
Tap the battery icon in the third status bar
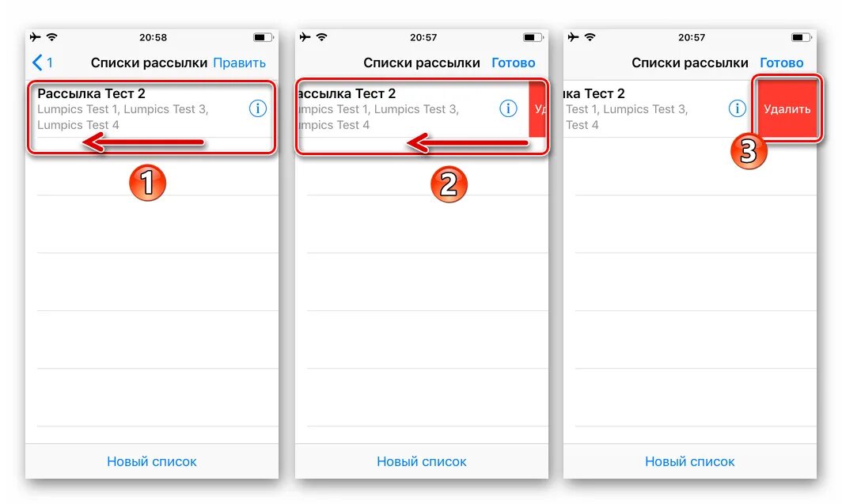coord(801,37)
